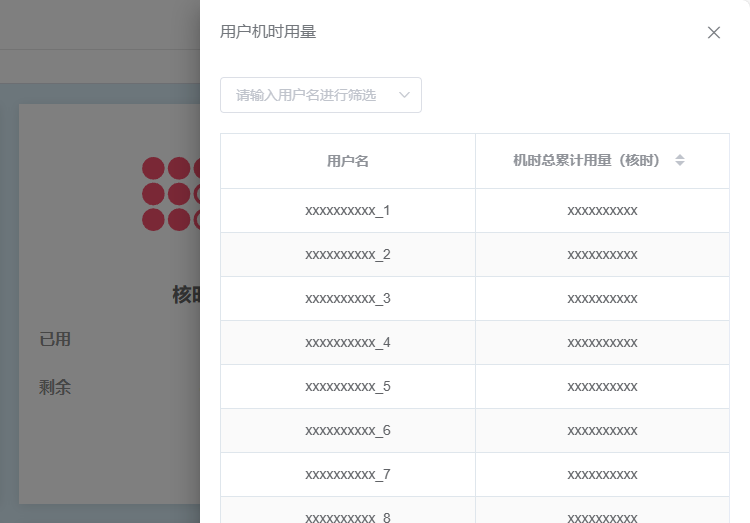Viewport: 750px width, 523px height.
Task: Close the 用户机时用量 drawer
Action: click(714, 33)
